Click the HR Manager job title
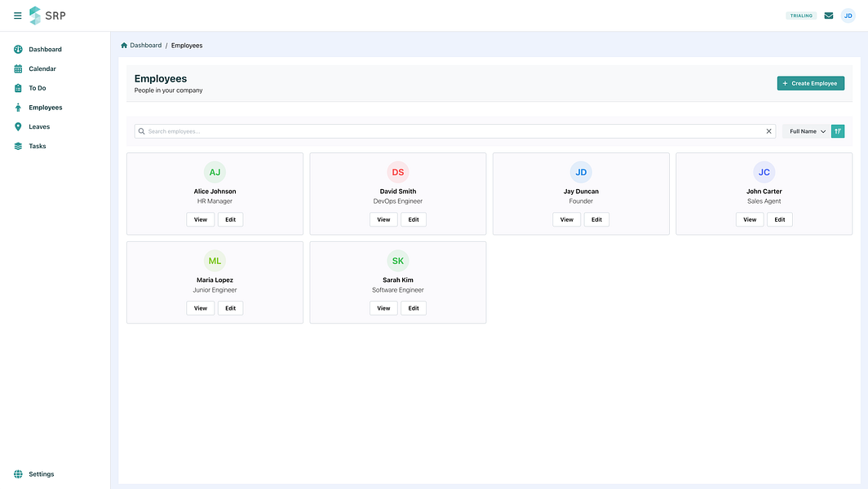Viewport: 868px width, 489px height. pos(215,201)
